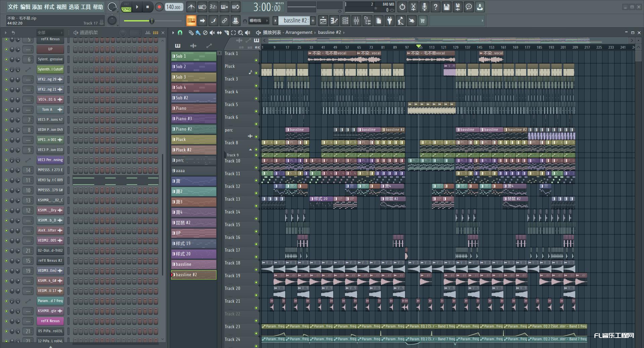Open the bassline #2 pattern selector
The image size is (644, 348).
[295, 21]
